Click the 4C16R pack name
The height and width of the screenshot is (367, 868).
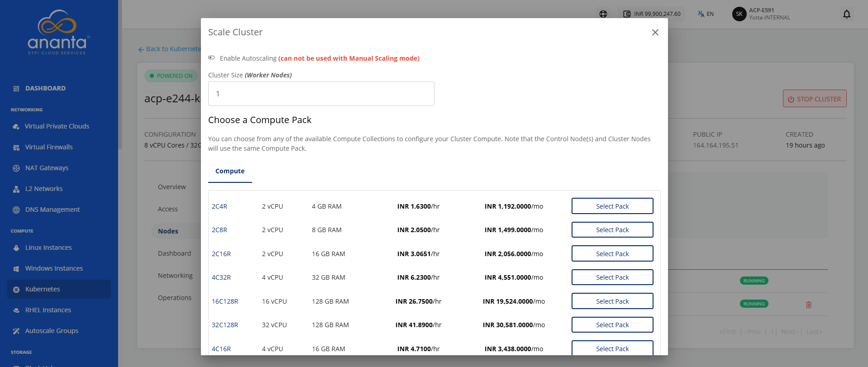(x=221, y=349)
